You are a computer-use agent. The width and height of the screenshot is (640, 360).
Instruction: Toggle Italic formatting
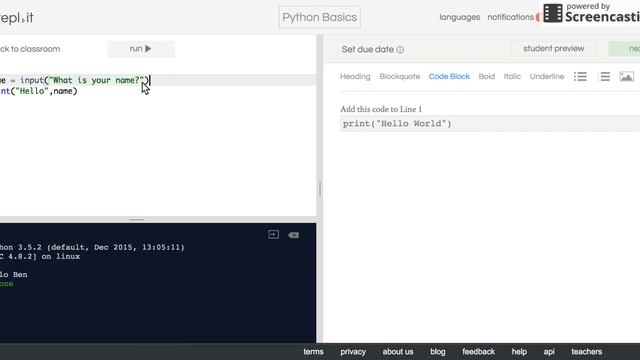pos(512,76)
